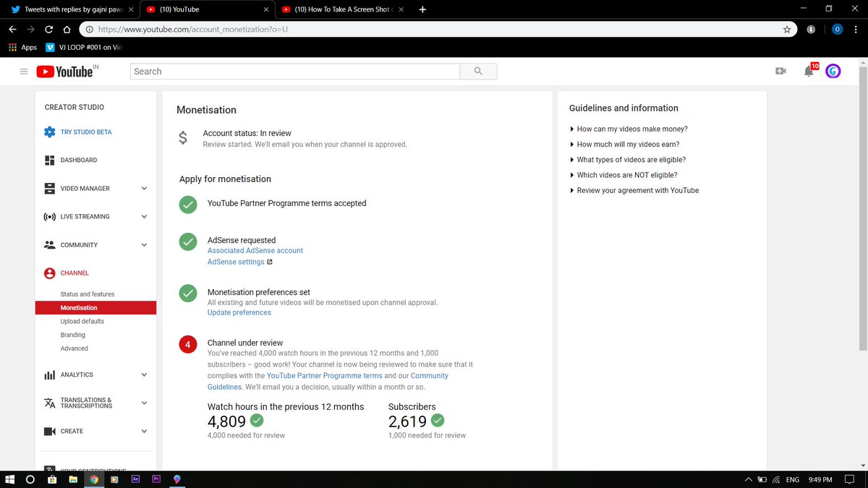This screenshot has width=868, height=488.
Task: Click the Channel person icon
Action: [x=49, y=273]
